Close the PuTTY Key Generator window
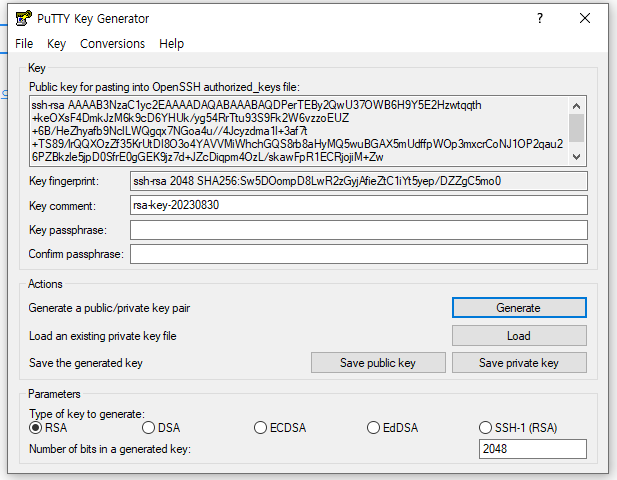Image resolution: width=617 pixels, height=480 pixels. click(x=585, y=18)
